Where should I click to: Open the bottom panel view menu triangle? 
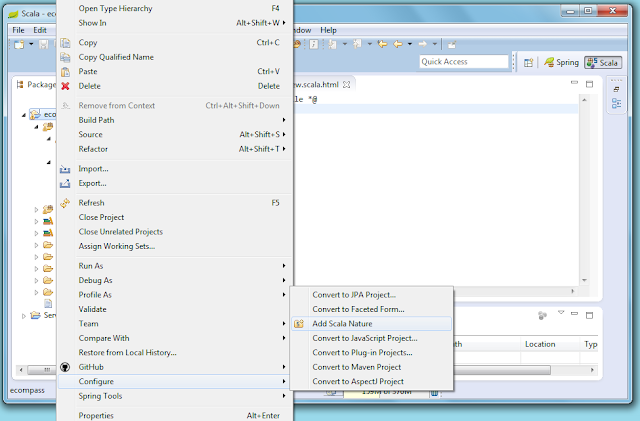[561, 313]
